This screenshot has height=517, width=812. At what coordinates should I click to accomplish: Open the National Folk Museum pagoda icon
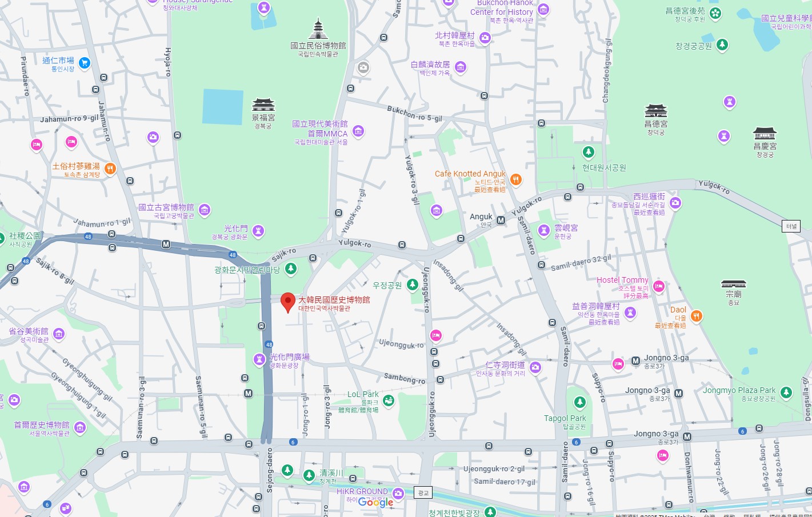318,29
